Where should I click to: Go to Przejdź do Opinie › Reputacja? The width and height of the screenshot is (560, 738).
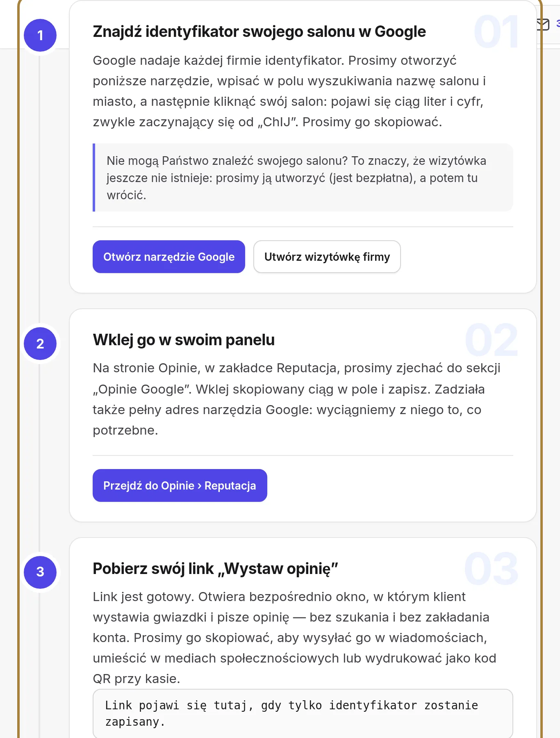coord(180,485)
